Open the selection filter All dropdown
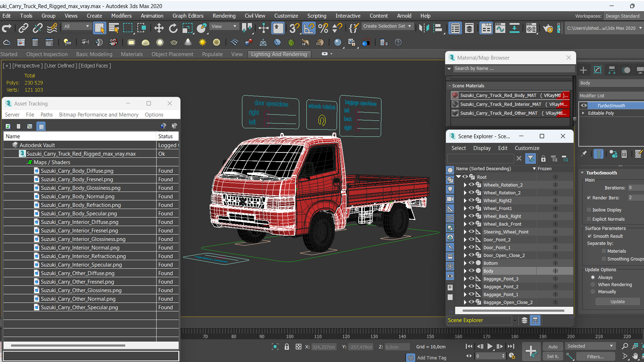The image size is (644, 362). (77, 26)
